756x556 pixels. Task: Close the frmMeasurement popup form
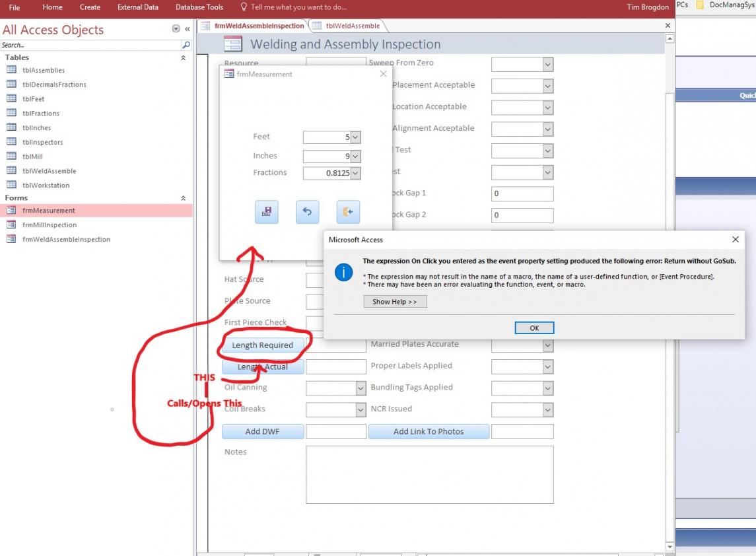(x=383, y=74)
